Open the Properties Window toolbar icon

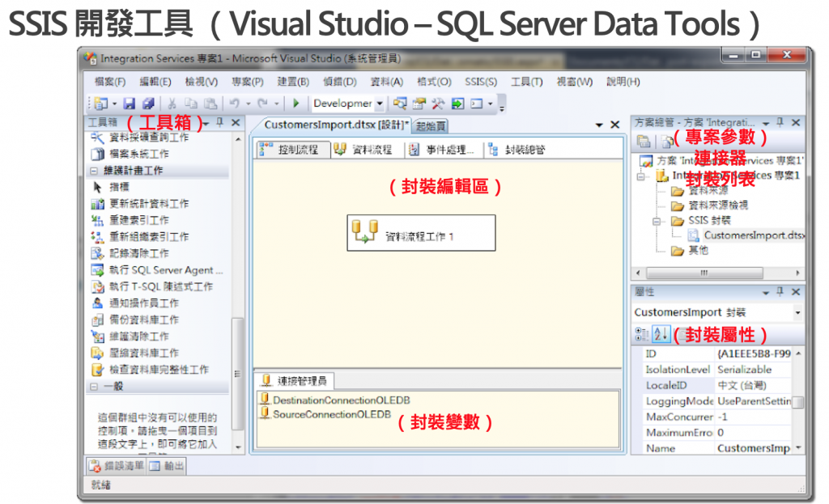(419, 104)
